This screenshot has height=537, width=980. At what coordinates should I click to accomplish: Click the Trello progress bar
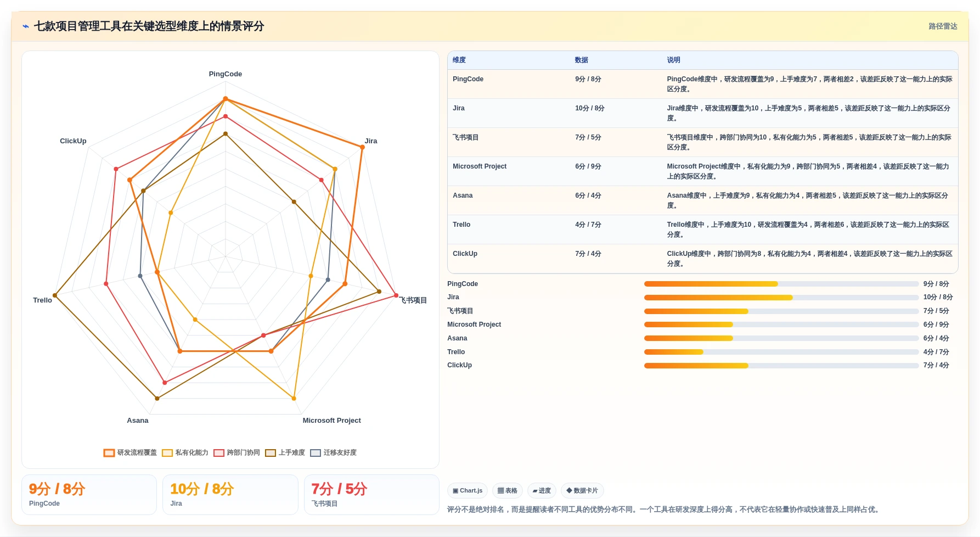tap(781, 352)
